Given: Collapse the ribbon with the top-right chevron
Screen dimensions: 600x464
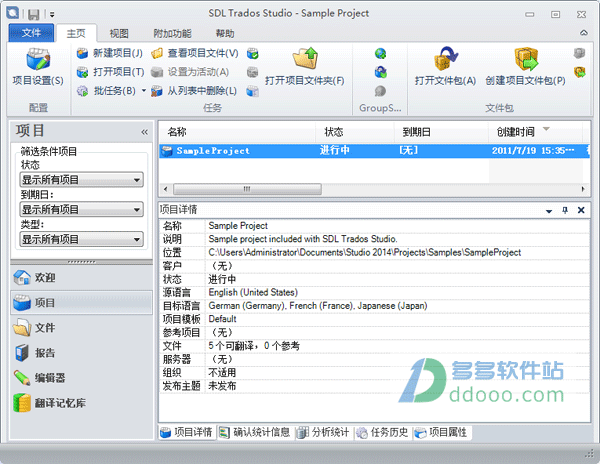Looking at the screenshot, I should pos(584,33).
